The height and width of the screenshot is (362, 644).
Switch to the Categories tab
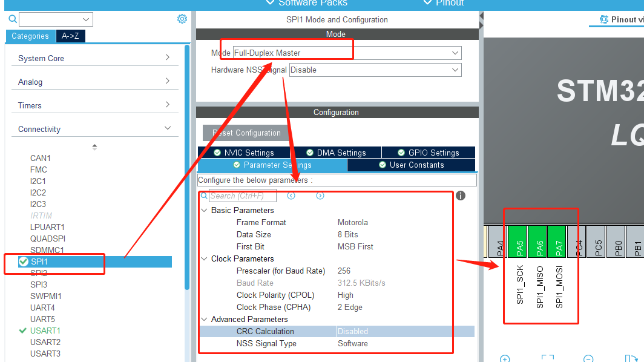pos(30,36)
